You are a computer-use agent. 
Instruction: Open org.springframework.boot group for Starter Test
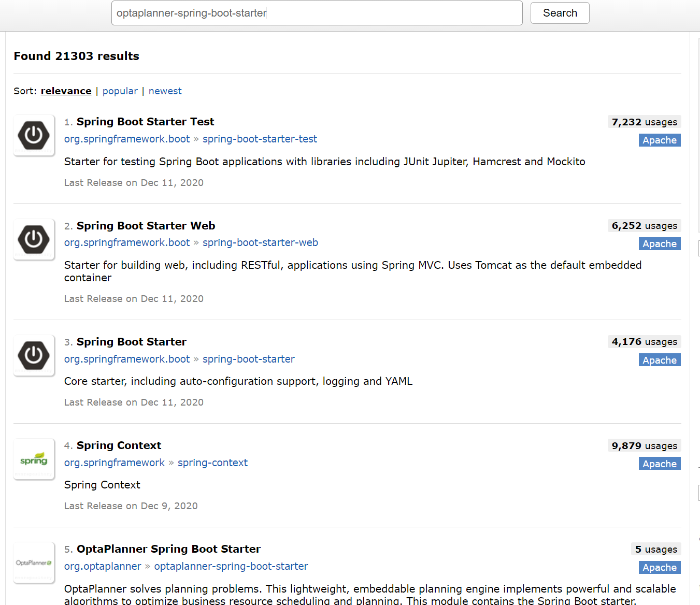[127, 139]
